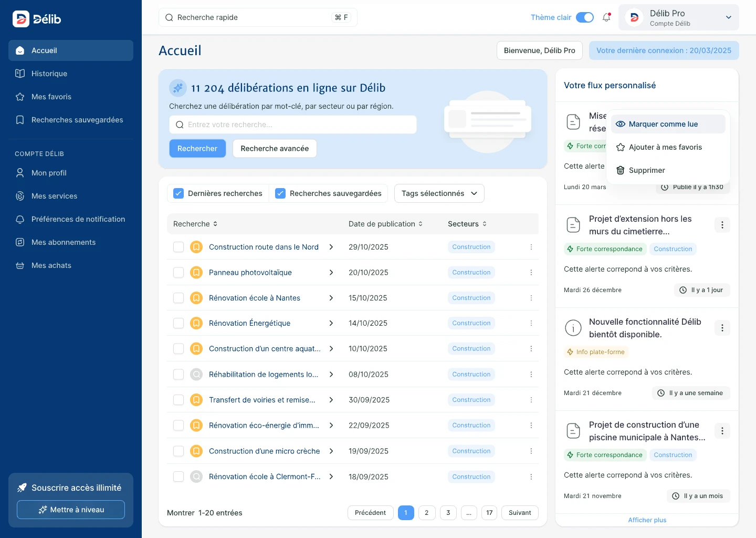Image resolution: width=756 pixels, height=538 pixels.
Task: Open Recherche avancée
Action: tap(275, 149)
